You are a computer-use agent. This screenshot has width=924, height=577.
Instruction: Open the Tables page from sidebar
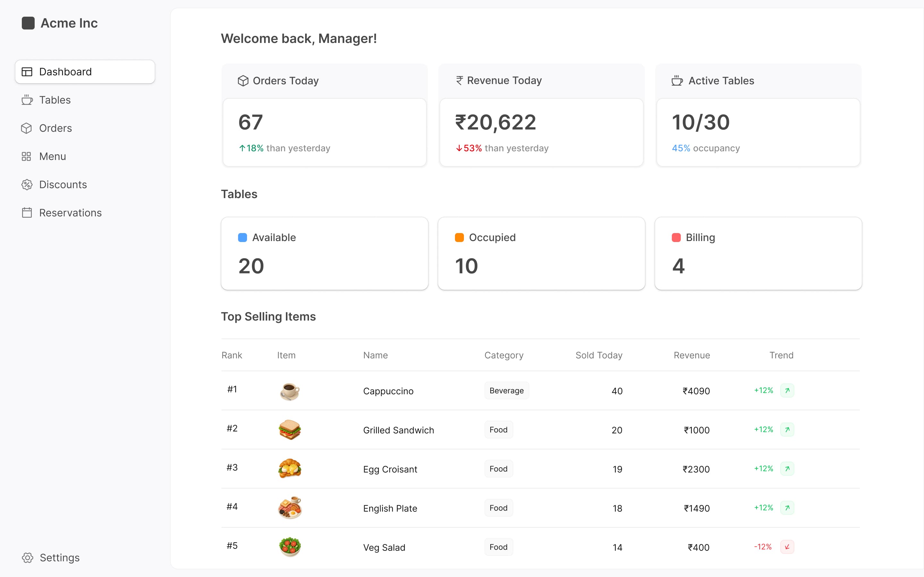[x=55, y=100]
